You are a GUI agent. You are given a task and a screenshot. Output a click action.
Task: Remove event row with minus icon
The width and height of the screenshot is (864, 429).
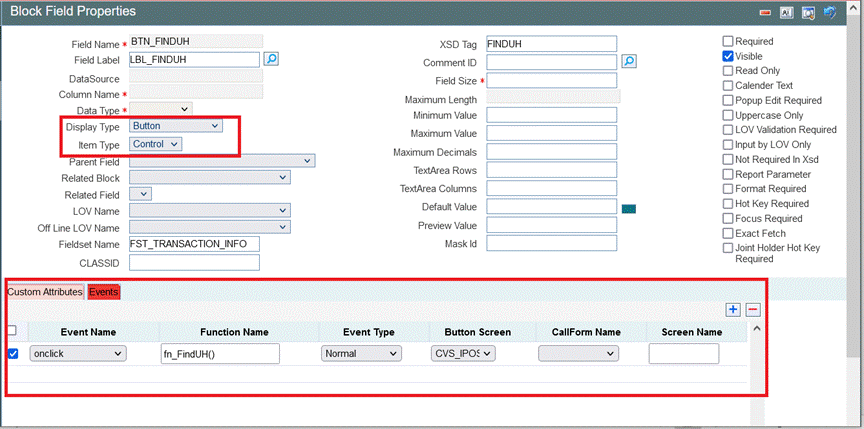pos(753,310)
